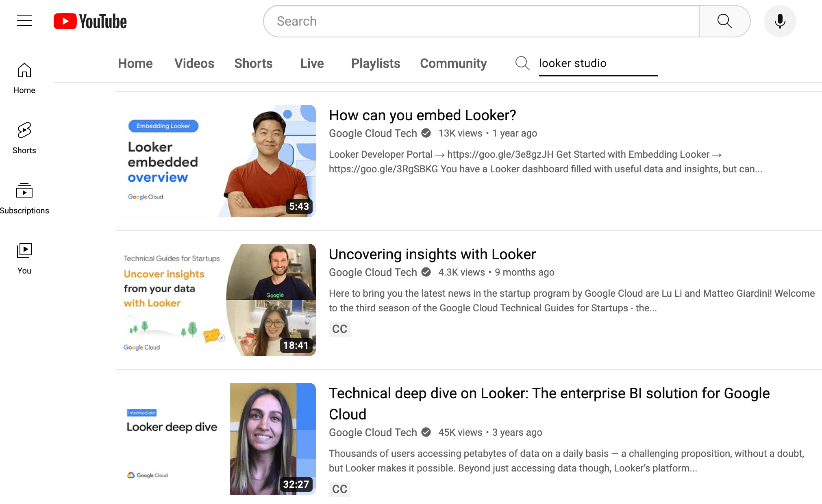Viewport: 822px width, 504px height.
Task: Click the 5:43 duration badge
Action: tap(299, 206)
